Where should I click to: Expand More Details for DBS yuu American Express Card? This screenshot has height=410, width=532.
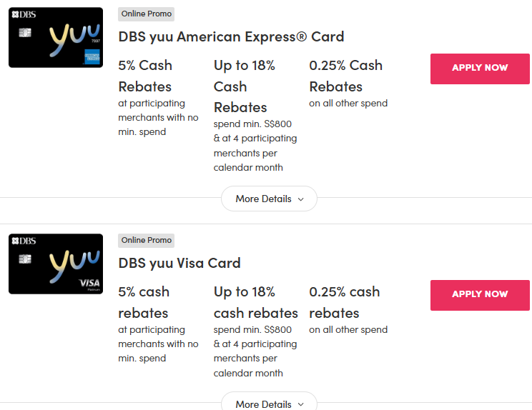(x=269, y=199)
